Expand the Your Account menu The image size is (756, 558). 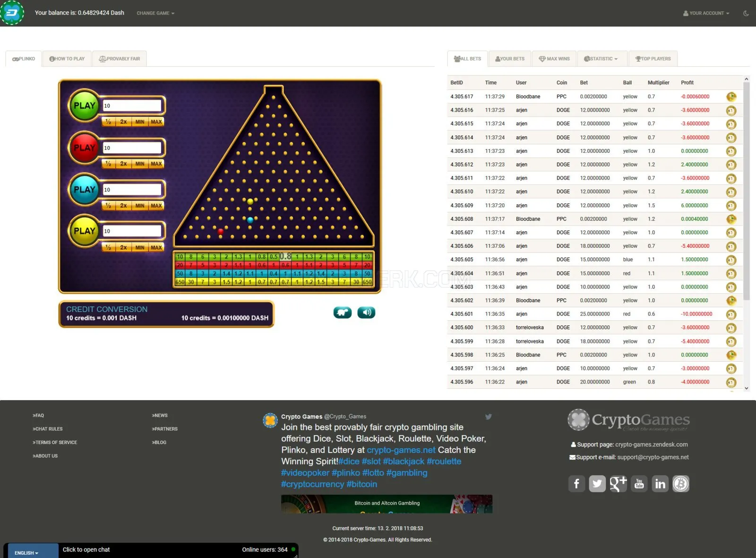pos(706,13)
